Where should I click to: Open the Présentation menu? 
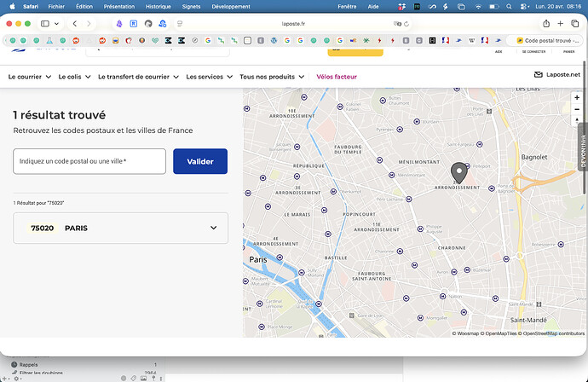click(118, 6)
